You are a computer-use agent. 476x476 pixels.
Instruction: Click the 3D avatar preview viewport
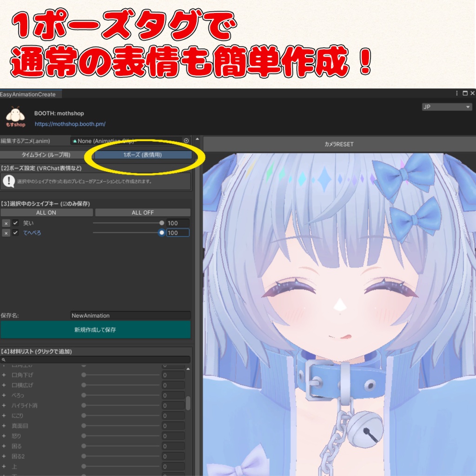pos(339,314)
